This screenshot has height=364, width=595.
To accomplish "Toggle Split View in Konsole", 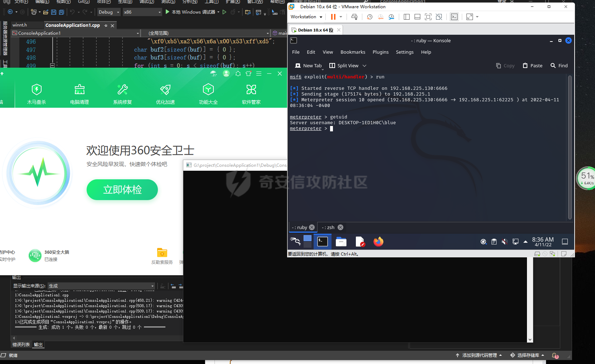I will point(344,65).
